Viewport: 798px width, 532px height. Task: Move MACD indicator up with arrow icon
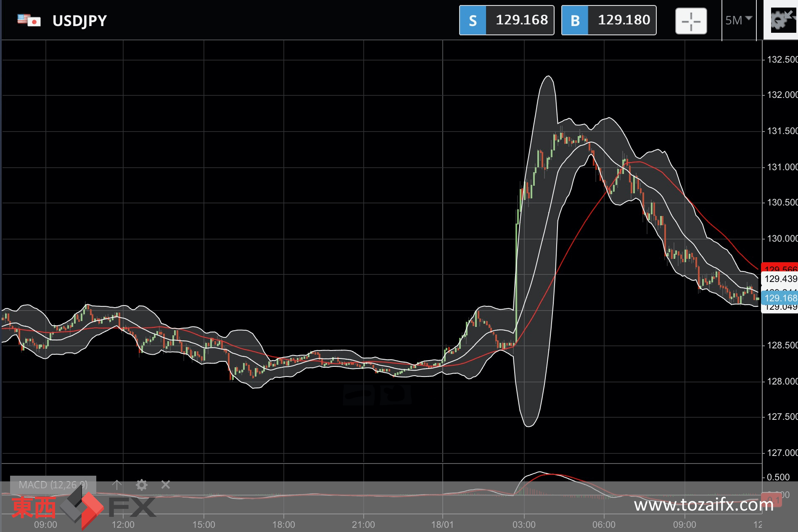coord(117,485)
